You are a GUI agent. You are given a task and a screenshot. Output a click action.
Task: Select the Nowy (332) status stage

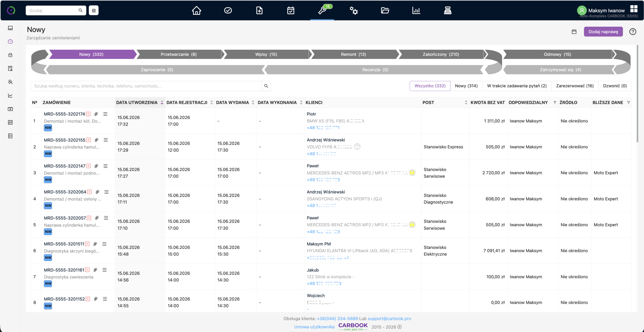[92, 54]
